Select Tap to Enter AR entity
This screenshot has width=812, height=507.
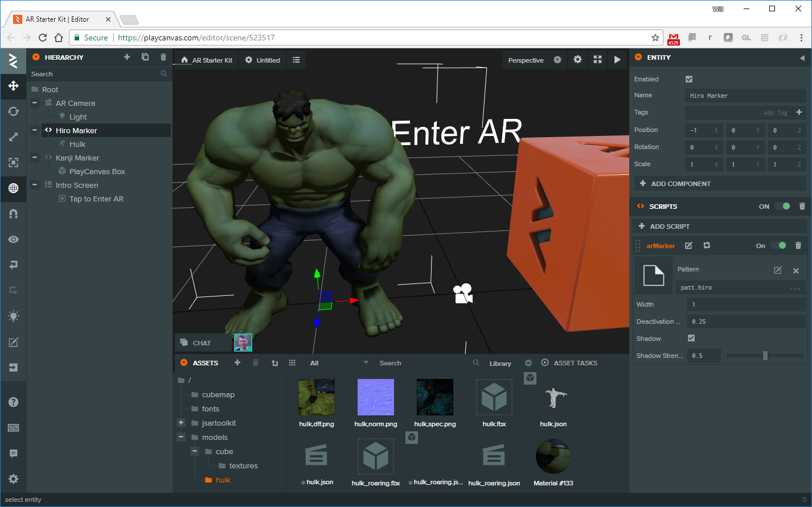pos(96,199)
